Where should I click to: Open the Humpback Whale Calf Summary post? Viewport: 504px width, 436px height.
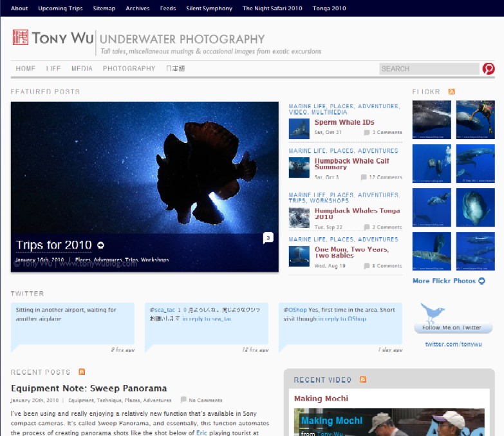coord(351,164)
